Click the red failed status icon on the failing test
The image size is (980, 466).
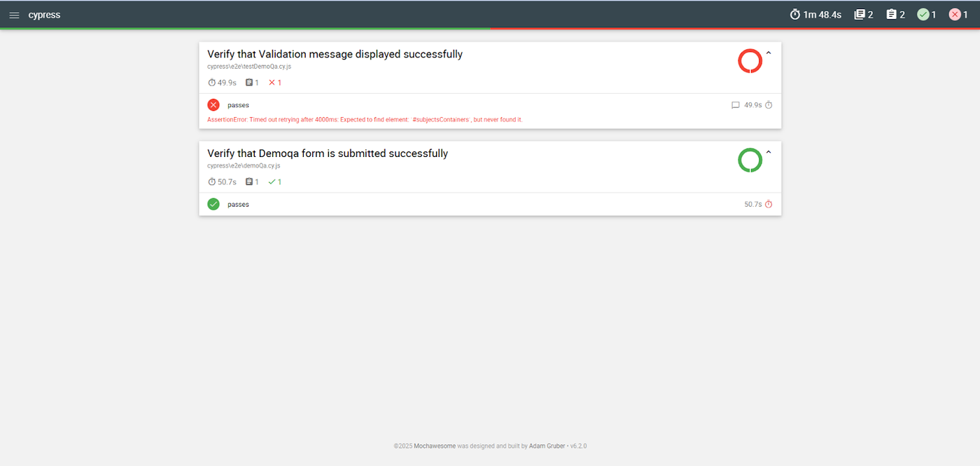(213, 105)
